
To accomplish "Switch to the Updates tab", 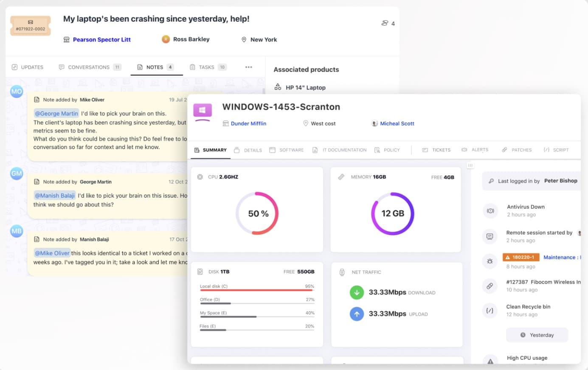I will click(28, 67).
